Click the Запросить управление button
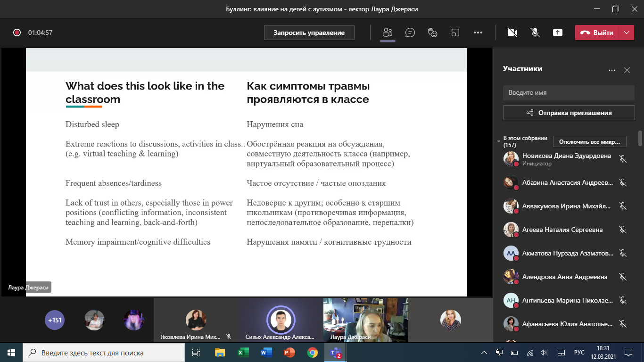The width and height of the screenshot is (644, 362). click(x=309, y=33)
